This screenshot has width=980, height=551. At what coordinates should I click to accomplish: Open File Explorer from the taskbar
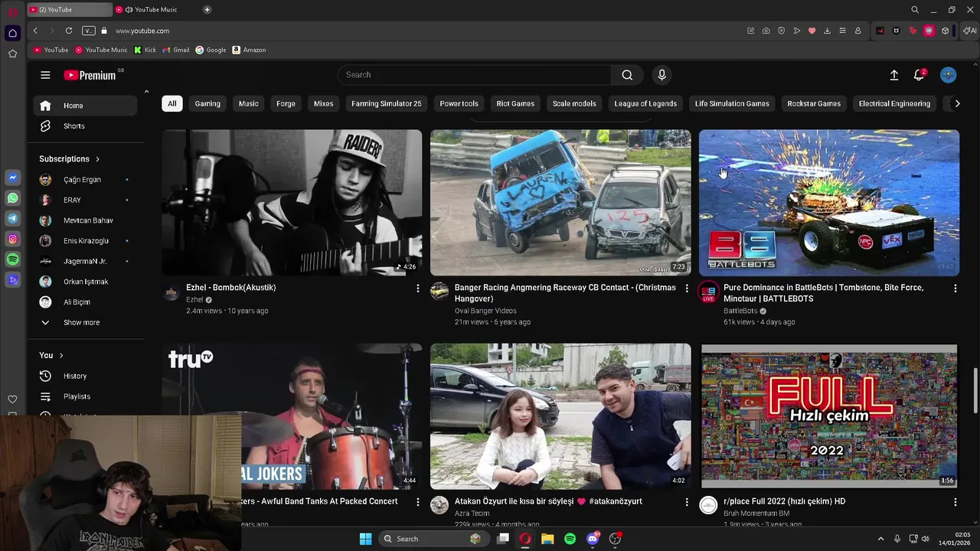(x=547, y=539)
